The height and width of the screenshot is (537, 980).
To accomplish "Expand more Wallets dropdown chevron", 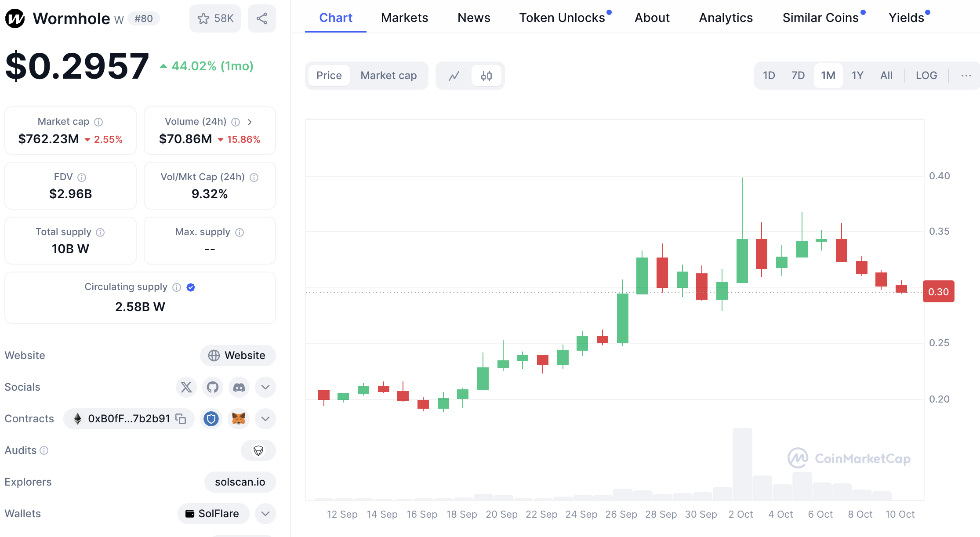I will point(265,514).
